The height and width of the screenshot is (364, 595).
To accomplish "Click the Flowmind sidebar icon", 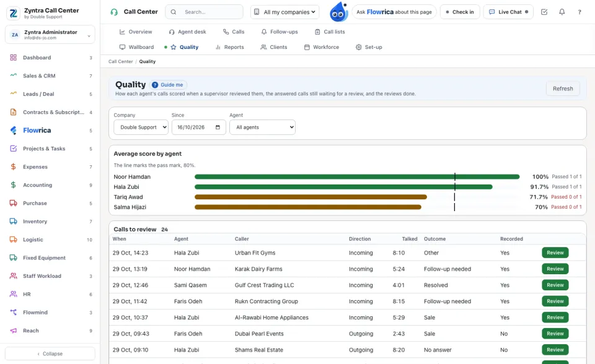I will pyautogui.click(x=13, y=313).
